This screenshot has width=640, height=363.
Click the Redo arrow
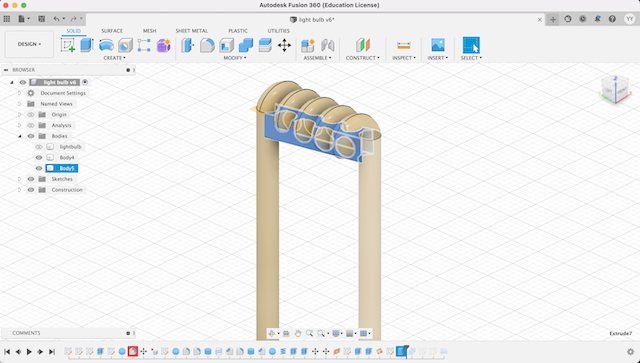pos(73,19)
